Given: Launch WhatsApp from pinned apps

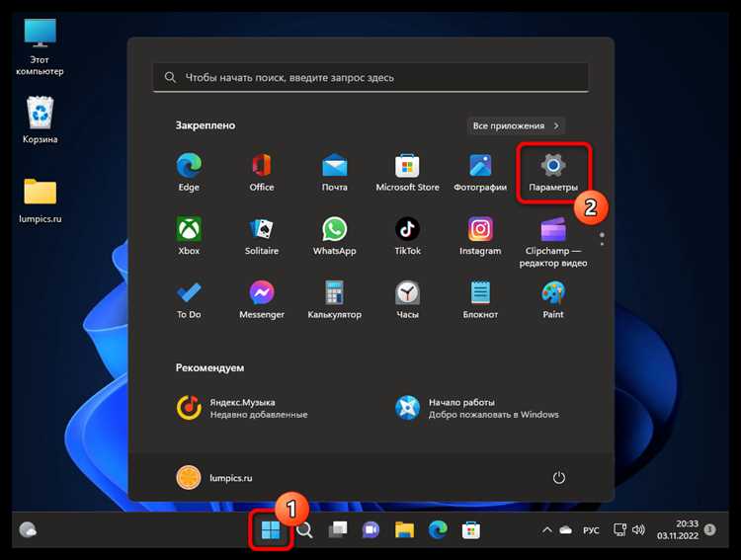Looking at the screenshot, I should 335,236.
